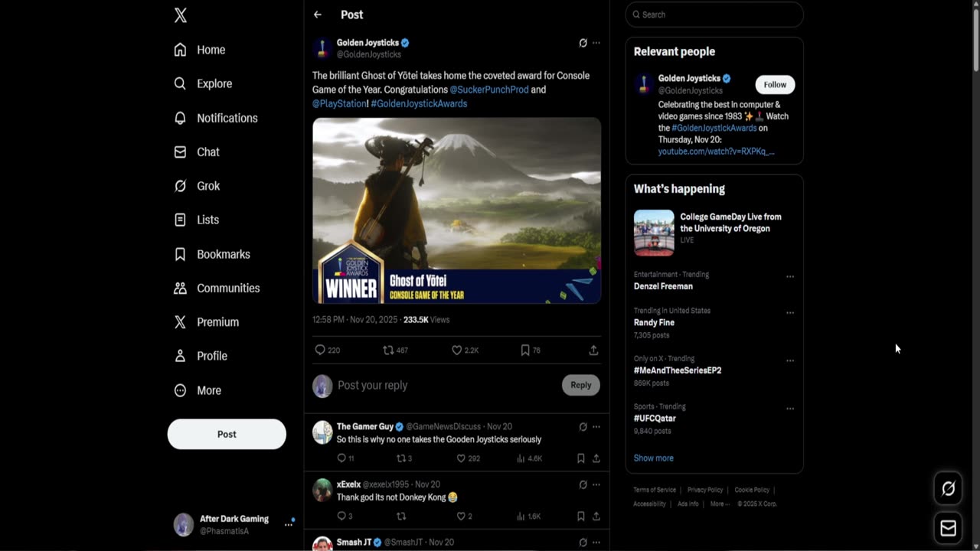
Task: Share the Golden Joysticks main post
Action: pyautogui.click(x=593, y=350)
